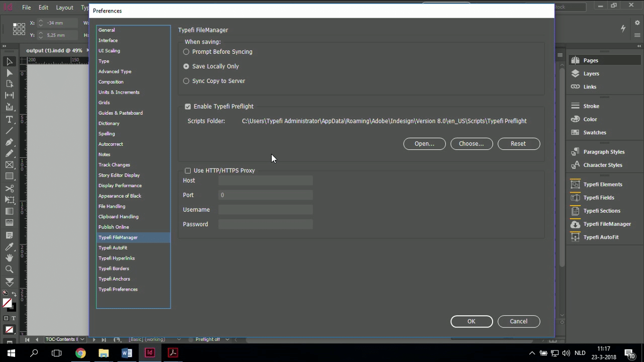Select the Hand tool
This screenshot has height=362, width=644.
coord(9,258)
